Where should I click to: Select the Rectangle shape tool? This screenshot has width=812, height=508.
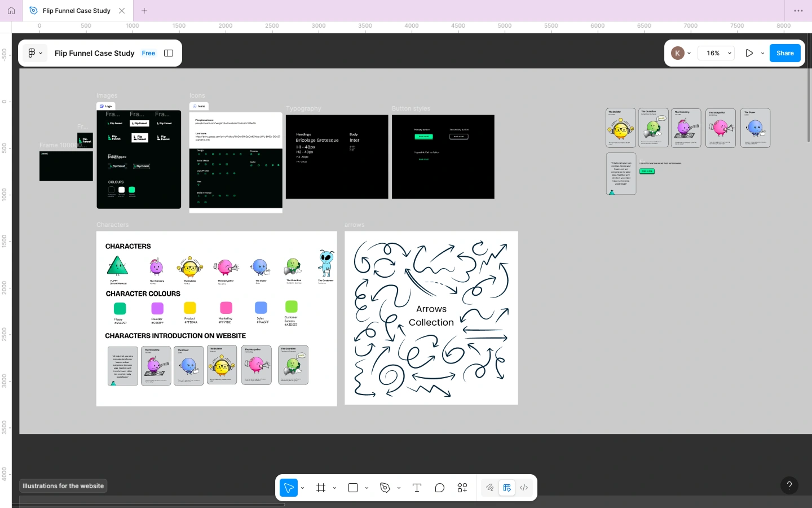(x=353, y=488)
